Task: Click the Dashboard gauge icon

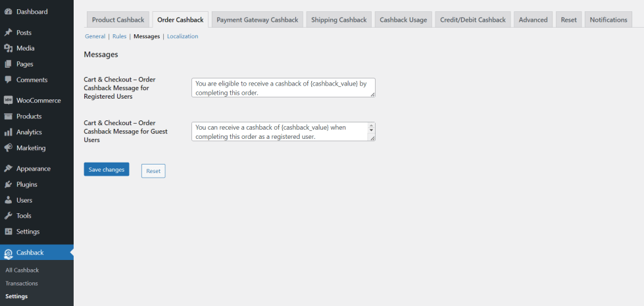Action: (x=8, y=12)
